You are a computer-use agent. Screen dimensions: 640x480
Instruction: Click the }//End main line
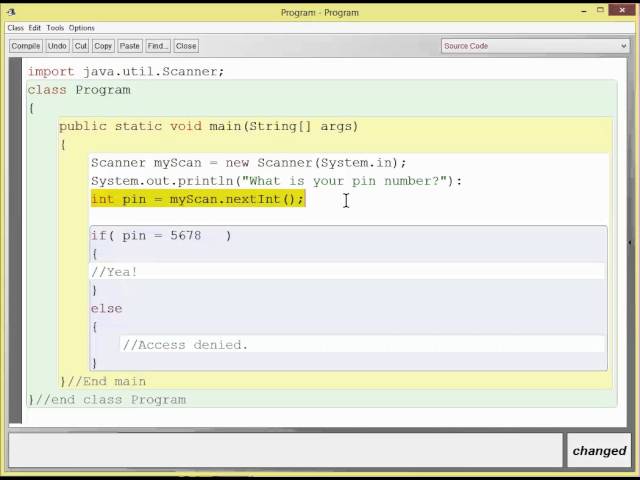click(x=103, y=381)
